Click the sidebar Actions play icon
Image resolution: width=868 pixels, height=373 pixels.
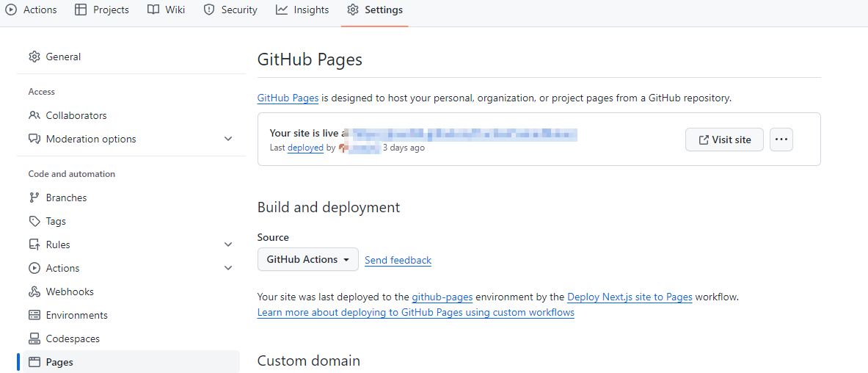(x=34, y=268)
